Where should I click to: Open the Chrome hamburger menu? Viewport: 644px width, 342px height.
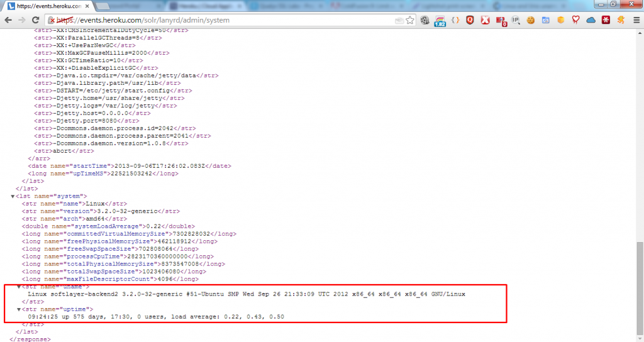pos(636,20)
